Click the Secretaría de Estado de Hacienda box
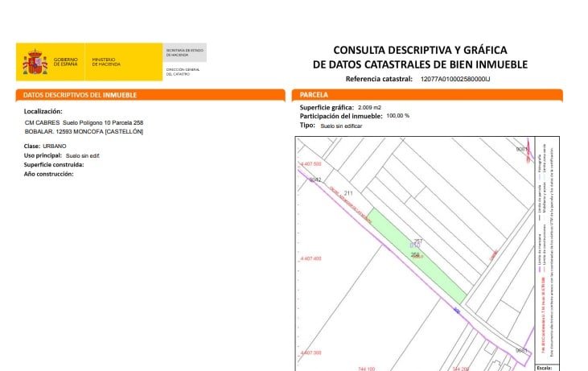Image resolution: width=588 pixels, height=371 pixels. click(x=184, y=52)
